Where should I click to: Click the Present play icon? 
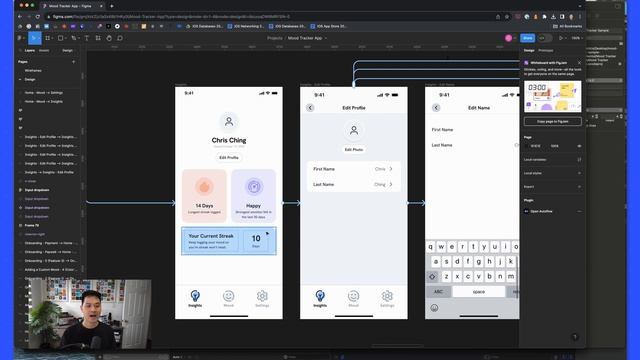point(561,38)
